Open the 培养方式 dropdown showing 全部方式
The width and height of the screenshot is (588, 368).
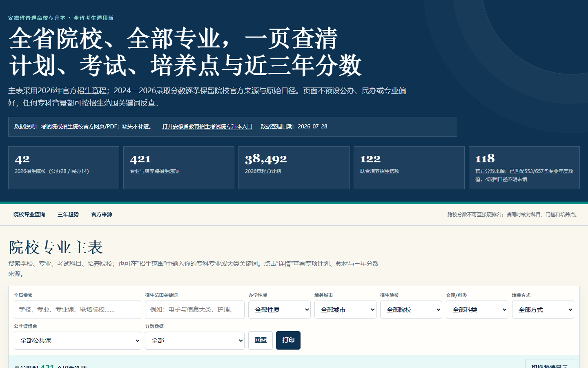(543, 310)
